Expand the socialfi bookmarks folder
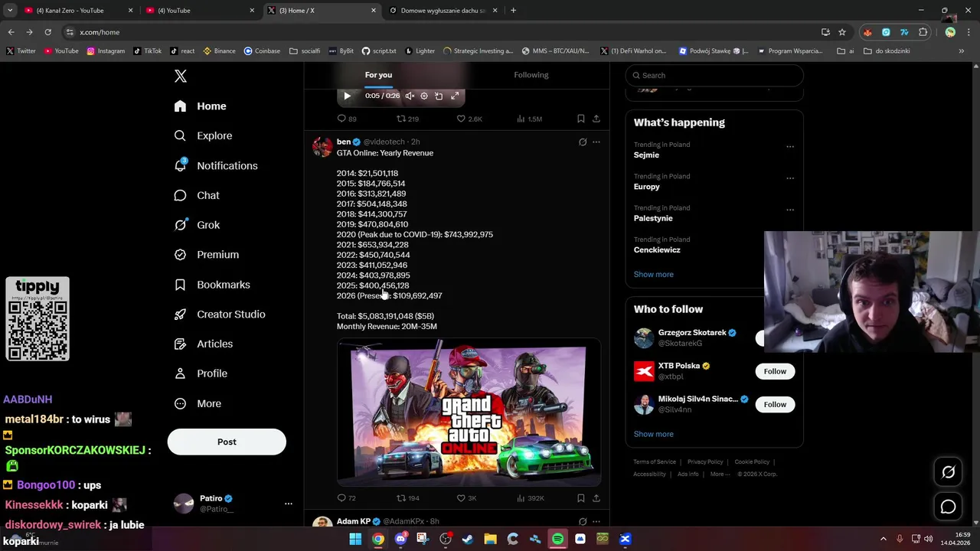The width and height of the screenshot is (980, 551). (305, 51)
